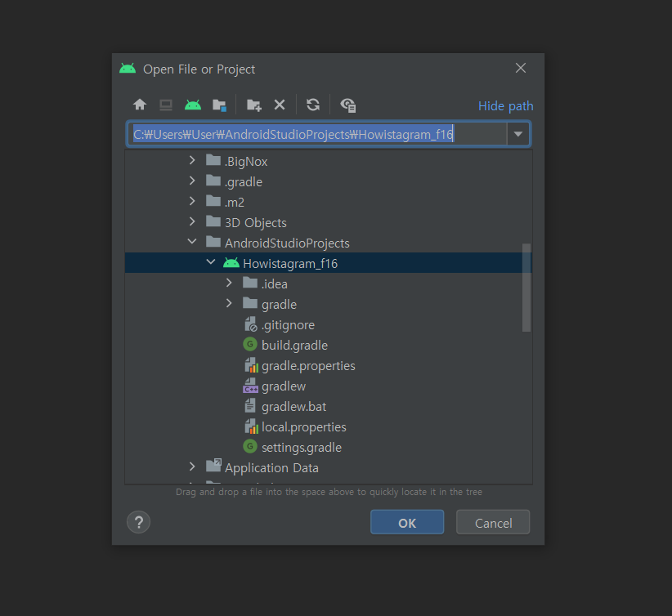The image size is (672, 616).
Task: Click the Hide path link
Action: (506, 106)
